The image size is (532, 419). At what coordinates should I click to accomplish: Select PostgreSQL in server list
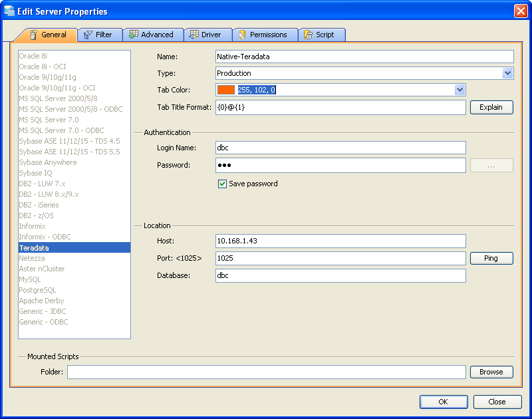74,290
